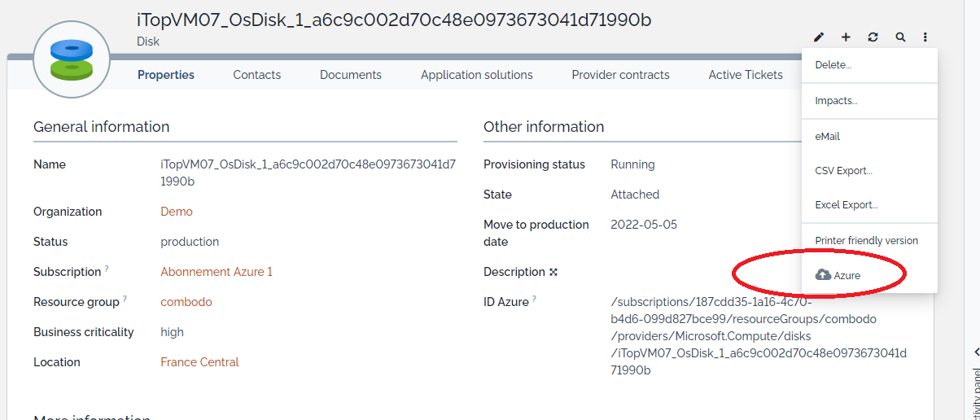The image size is (980, 420).
Task: Open the Contacts tab
Action: (256, 75)
